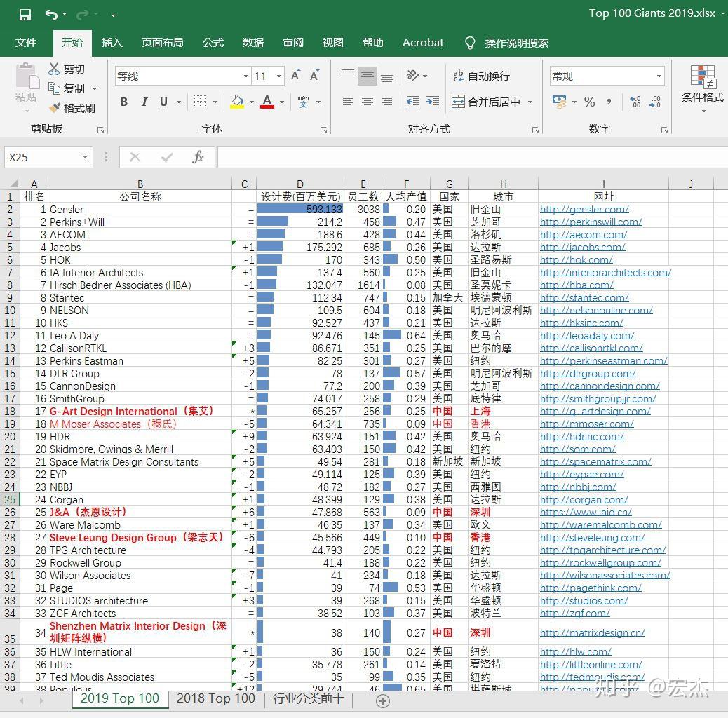Click the percent style icon
This screenshot has height=718, width=728.
[x=590, y=102]
